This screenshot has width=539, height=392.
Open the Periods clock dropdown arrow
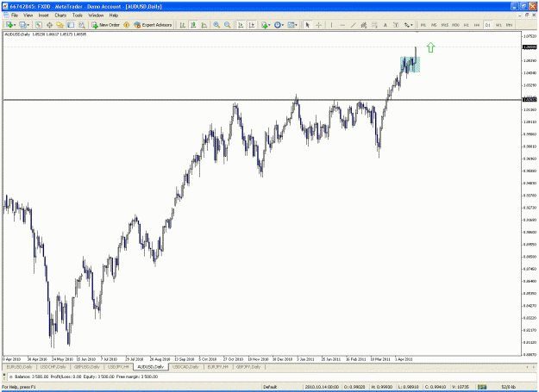click(x=283, y=25)
